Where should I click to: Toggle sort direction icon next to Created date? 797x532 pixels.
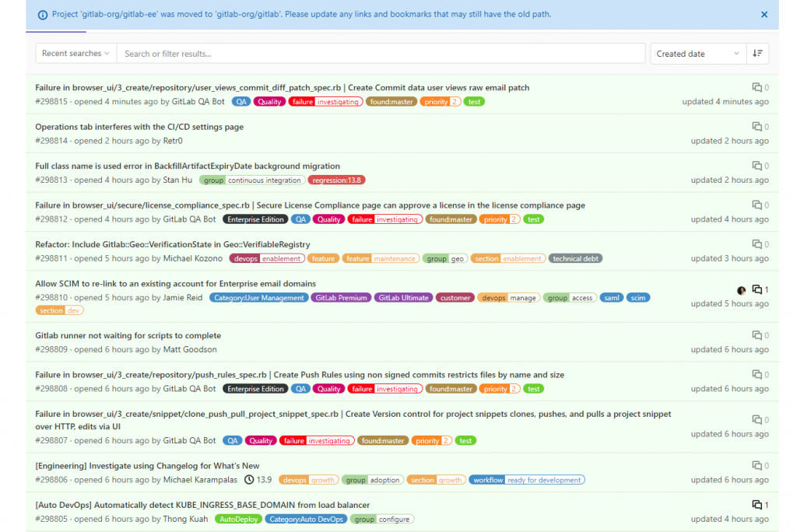(757, 54)
